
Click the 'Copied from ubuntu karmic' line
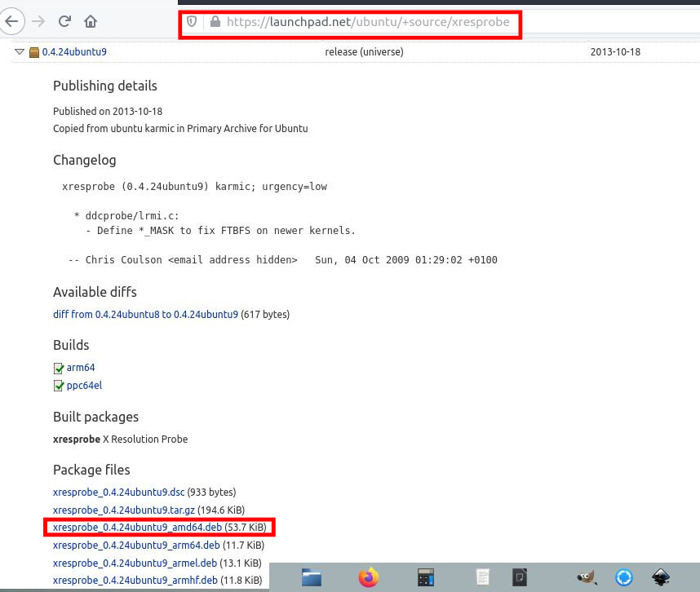180,129
